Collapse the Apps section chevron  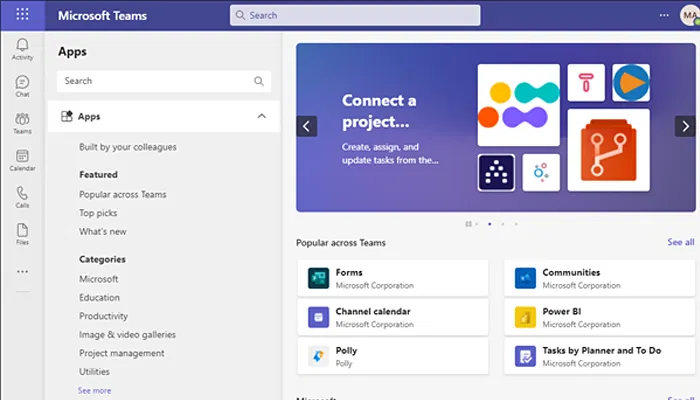pyautogui.click(x=262, y=116)
